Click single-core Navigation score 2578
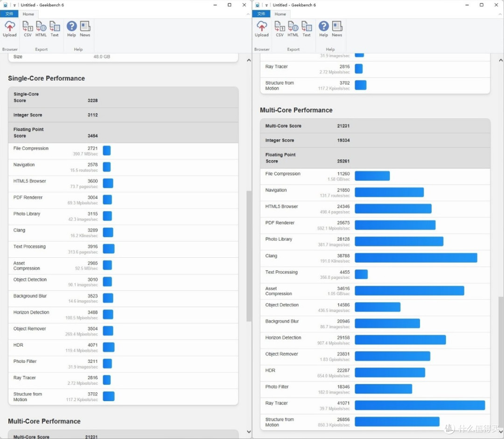 (x=92, y=165)
